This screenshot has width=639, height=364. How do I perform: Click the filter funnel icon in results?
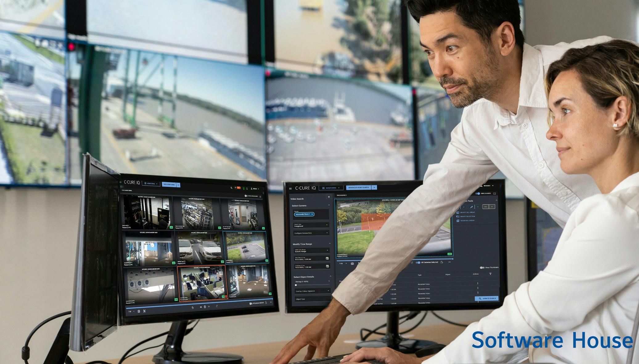point(490,274)
